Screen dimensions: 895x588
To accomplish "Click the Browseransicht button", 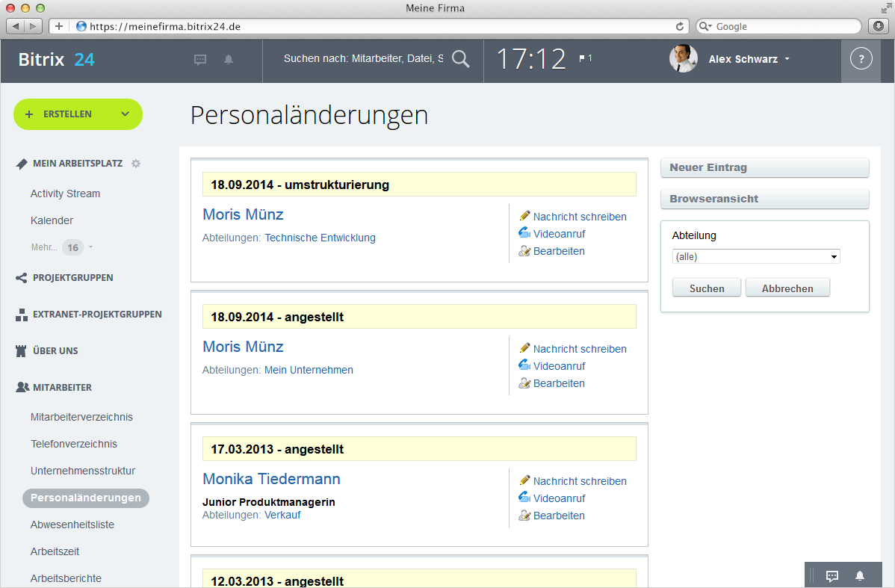I will 765,199.
